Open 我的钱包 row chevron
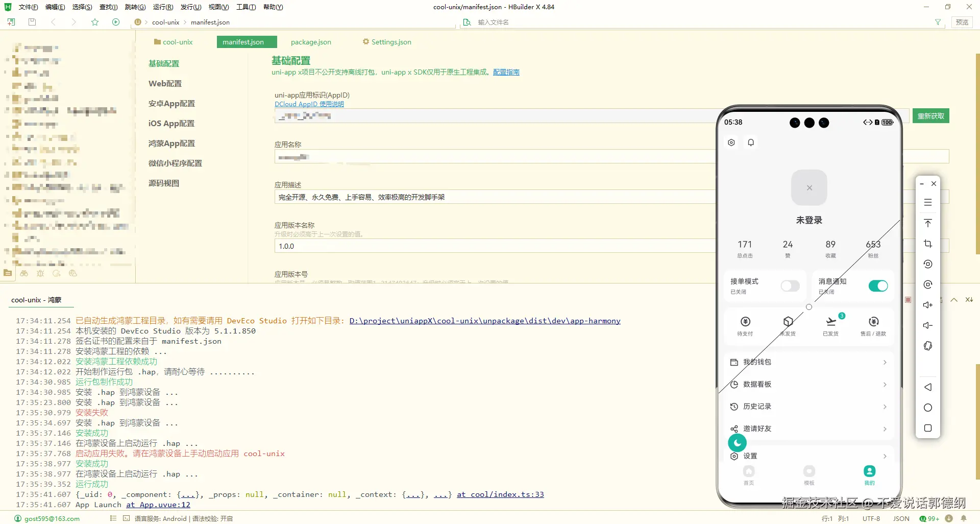 click(885, 362)
